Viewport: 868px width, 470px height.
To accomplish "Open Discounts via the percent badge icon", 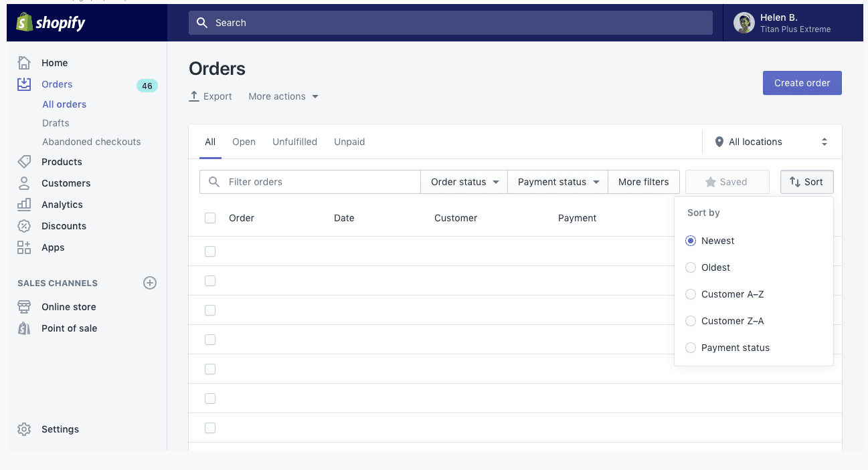I will [x=24, y=226].
